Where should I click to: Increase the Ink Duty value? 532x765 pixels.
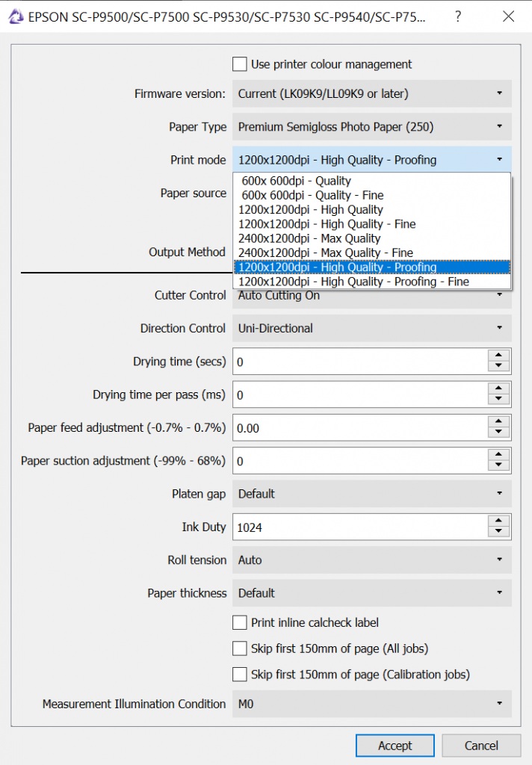(498, 521)
